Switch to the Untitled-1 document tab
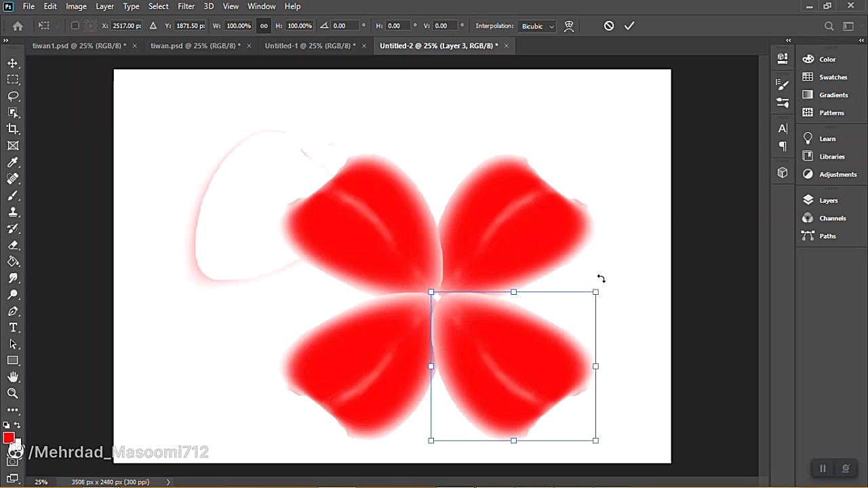 coord(310,45)
